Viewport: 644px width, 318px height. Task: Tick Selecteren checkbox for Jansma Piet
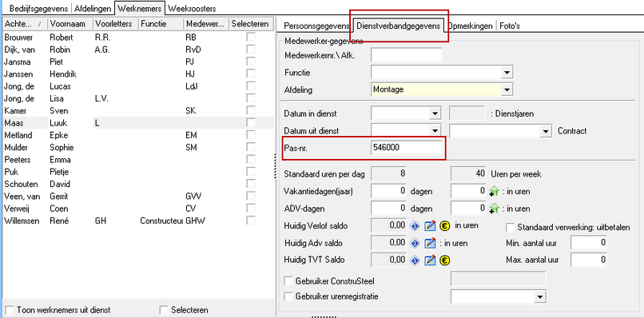coord(251,62)
